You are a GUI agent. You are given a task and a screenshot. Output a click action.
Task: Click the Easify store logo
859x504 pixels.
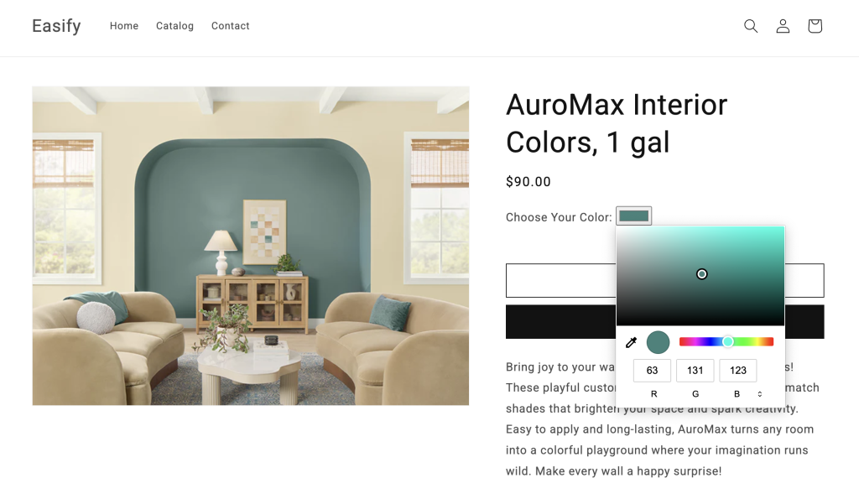[x=56, y=26]
